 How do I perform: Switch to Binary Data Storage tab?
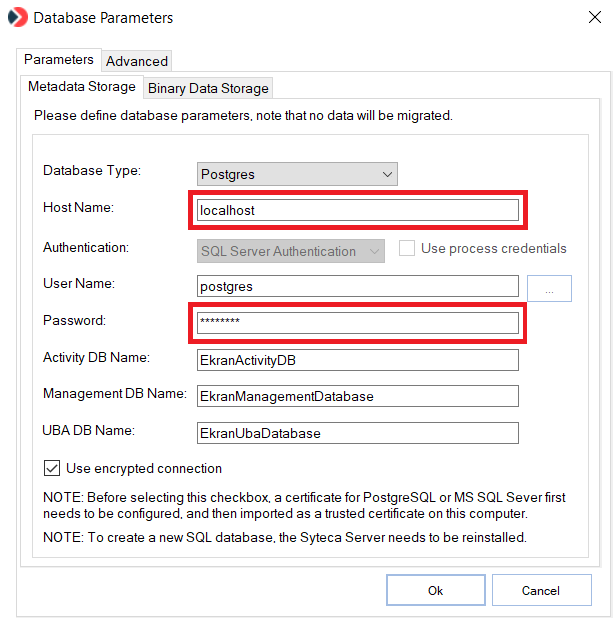(x=208, y=88)
